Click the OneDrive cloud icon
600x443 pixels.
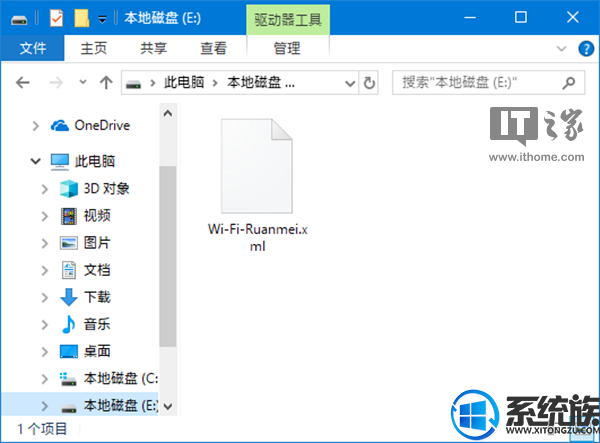pos(60,125)
